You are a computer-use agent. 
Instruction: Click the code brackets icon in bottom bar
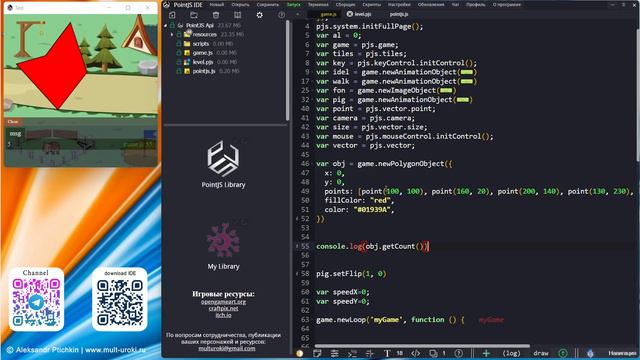coord(416,353)
